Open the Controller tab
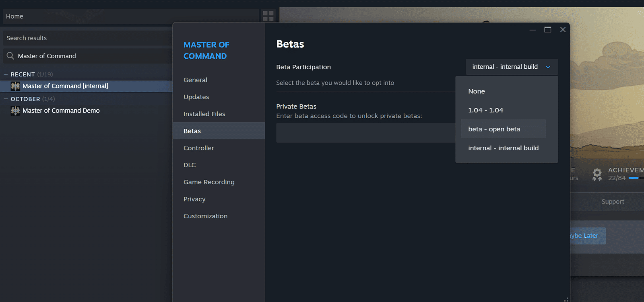 coord(219,148)
